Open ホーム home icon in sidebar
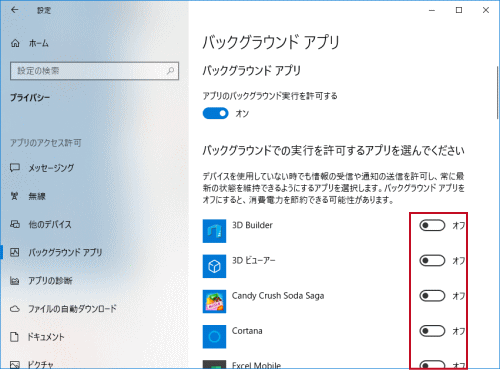 click(x=15, y=43)
